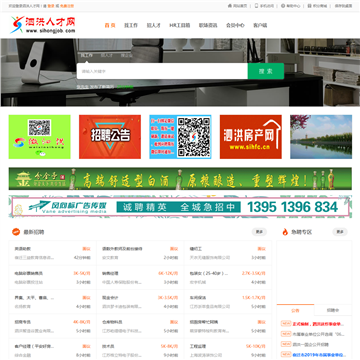
Task: Open the job listing with salary 3K-5K/月
Action: tap(53, 278)
